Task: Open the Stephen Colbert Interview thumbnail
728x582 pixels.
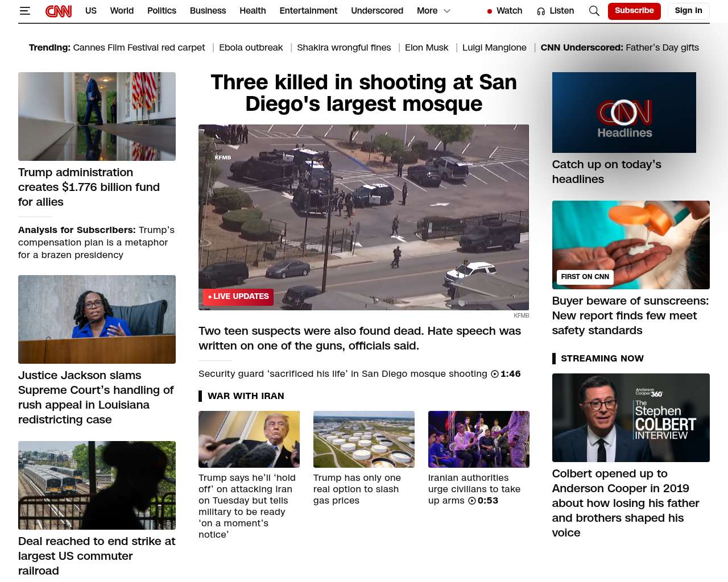Action: point(631,418)
